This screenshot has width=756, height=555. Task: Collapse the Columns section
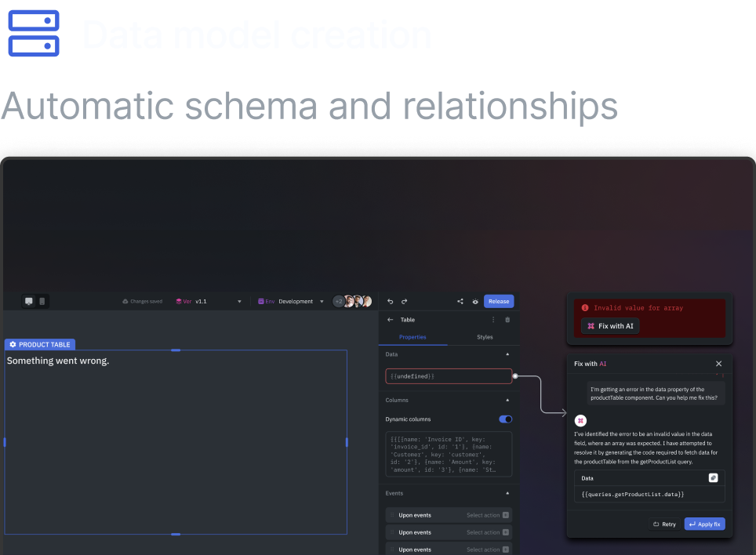coord(507,400)
